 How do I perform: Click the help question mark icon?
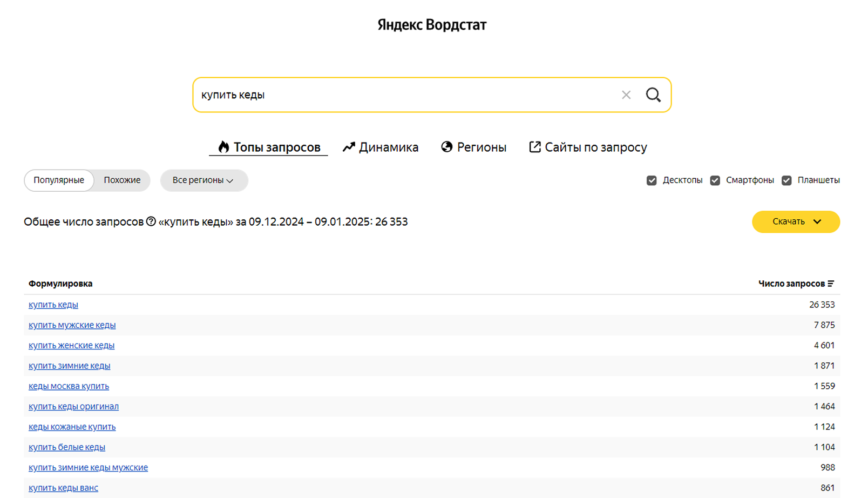151,221
